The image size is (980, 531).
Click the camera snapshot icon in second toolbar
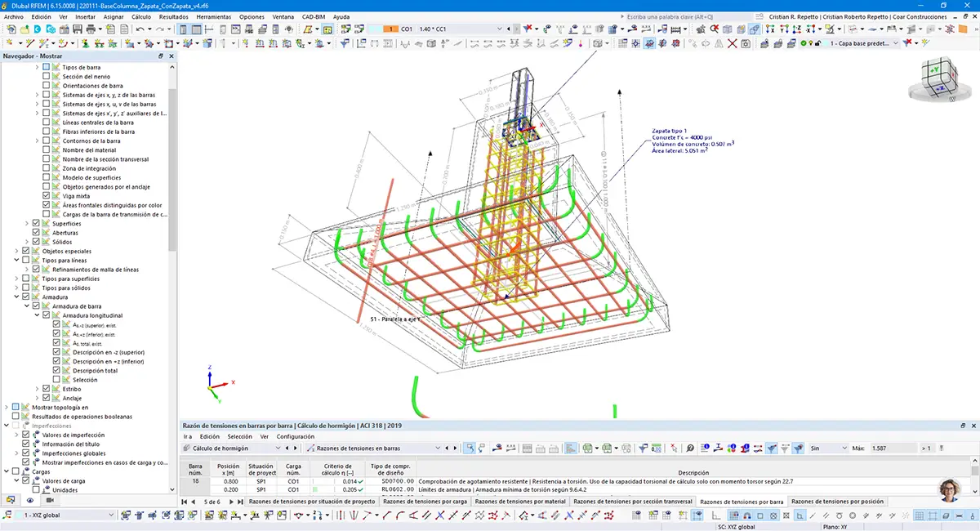pos(746,42)
